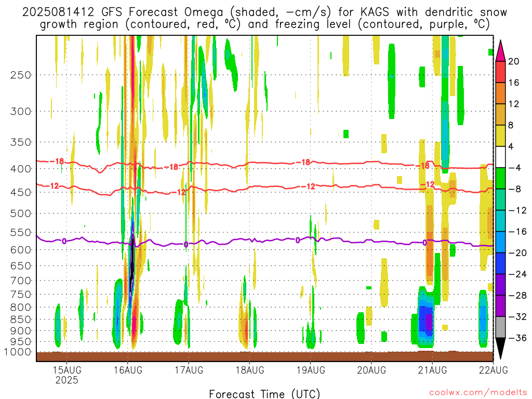Image resolution: width=532 pixels, height=399 pixels.
Task: Click the 500 pressure level label
Action: click(20, 214)
